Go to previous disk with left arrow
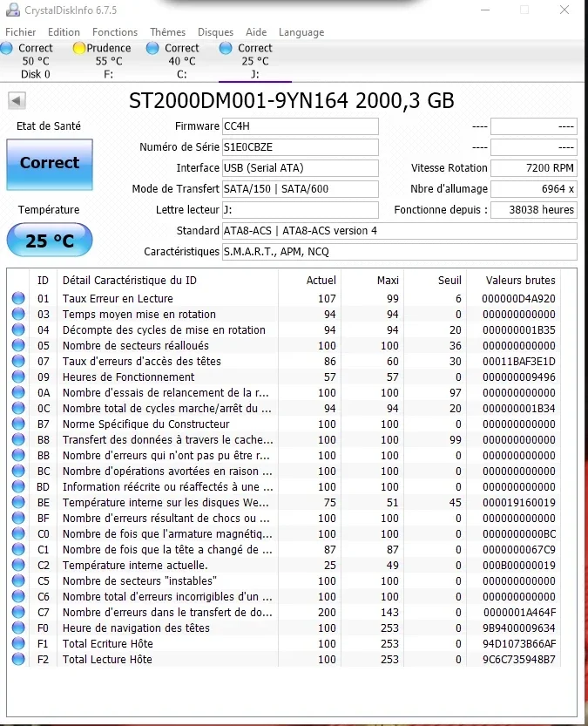The image size is (588, 726). pyautogui.click(x=17, y=100)
